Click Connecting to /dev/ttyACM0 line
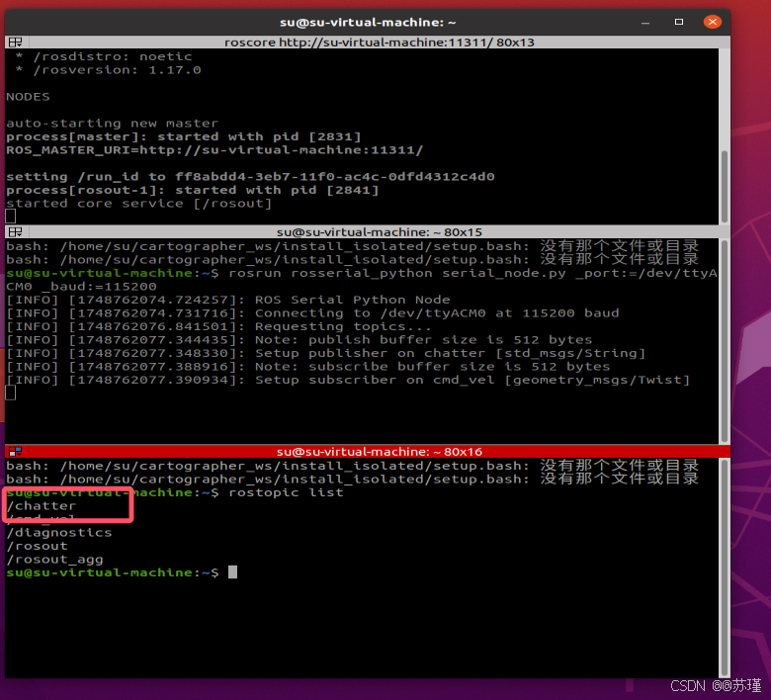 312,312
